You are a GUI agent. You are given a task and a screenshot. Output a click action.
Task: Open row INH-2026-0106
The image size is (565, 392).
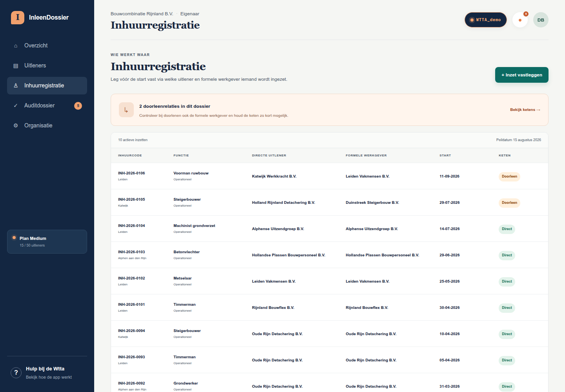[x=330, y=176]
